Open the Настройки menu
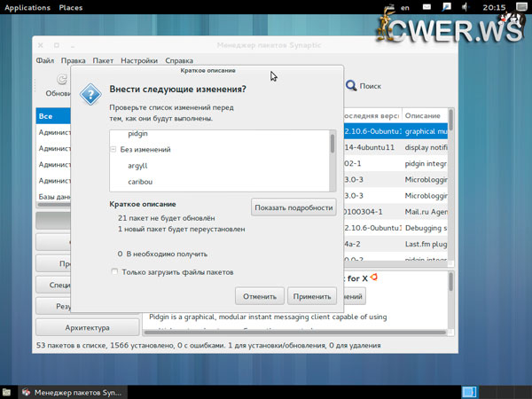 [x=139, y=61]
